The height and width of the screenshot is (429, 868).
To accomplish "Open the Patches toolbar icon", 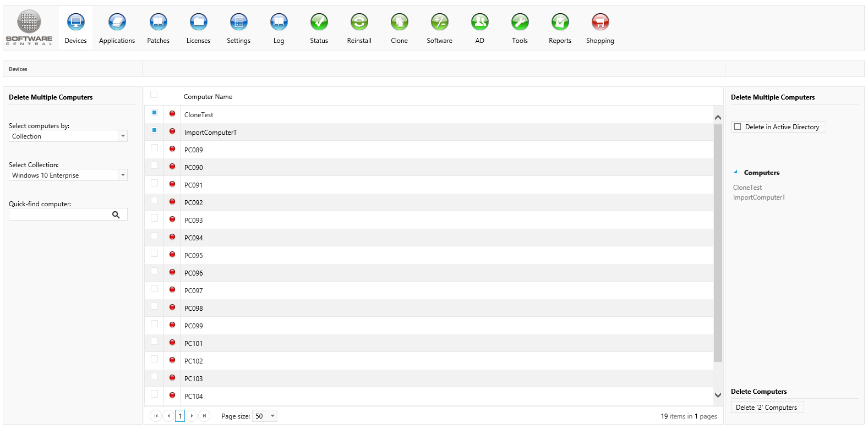I will click(x=158, y=23).
